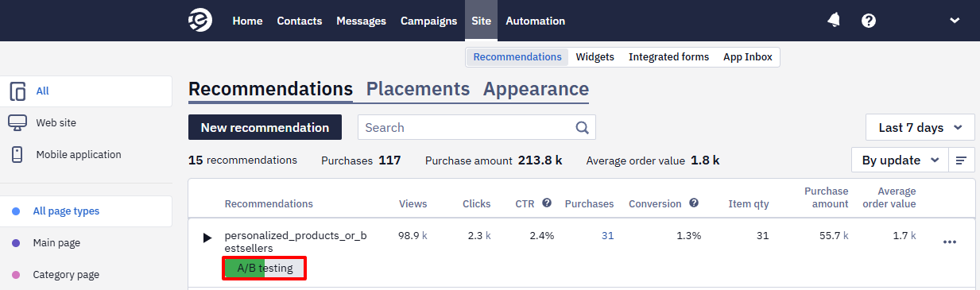The width and height of the screenshot is (980, 290).
Task: Select All page types filter
Action: (x=86, y=211)
